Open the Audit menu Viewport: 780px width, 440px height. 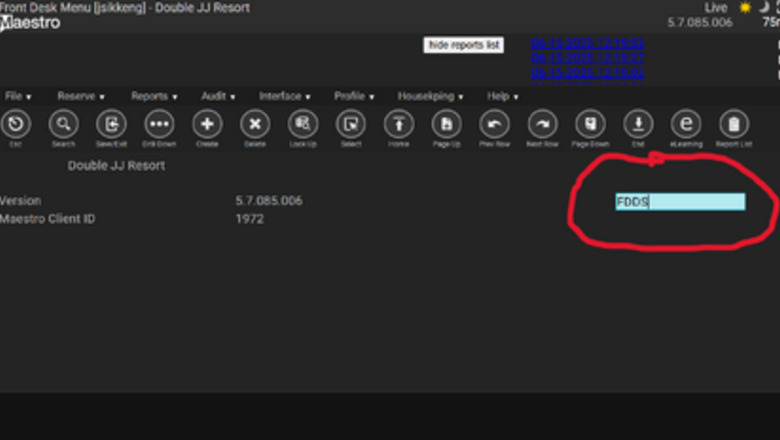point(218,96)
